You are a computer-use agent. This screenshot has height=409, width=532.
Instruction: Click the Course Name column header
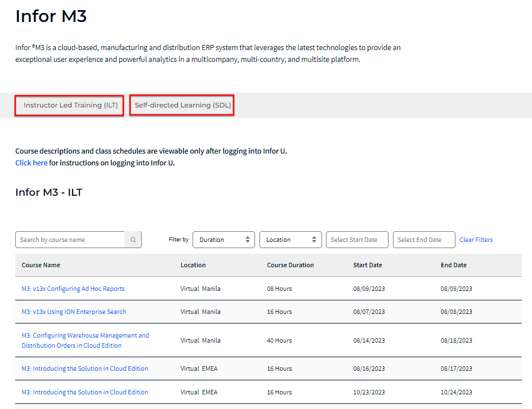click(41, 265)
